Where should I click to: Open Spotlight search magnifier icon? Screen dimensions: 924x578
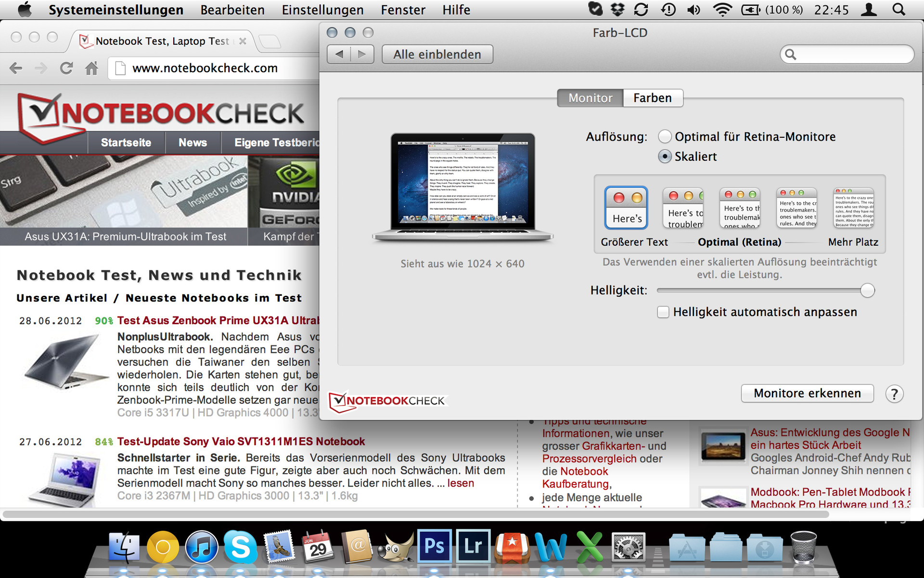click(898, 10)
